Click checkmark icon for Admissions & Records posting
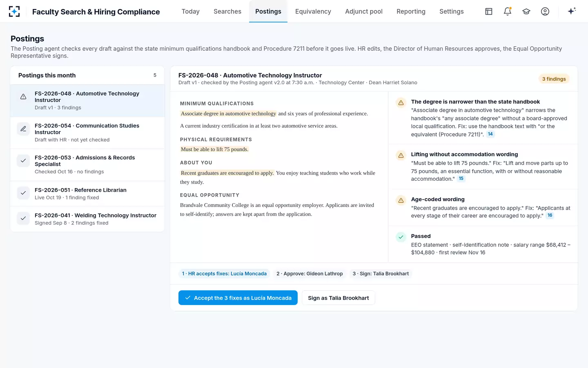Image resolution: width=588 pixels, height=368 pixels. coord(23,161)
